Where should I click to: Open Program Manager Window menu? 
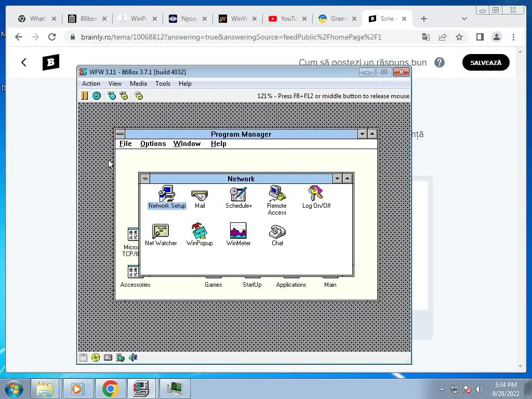(187, 143)
